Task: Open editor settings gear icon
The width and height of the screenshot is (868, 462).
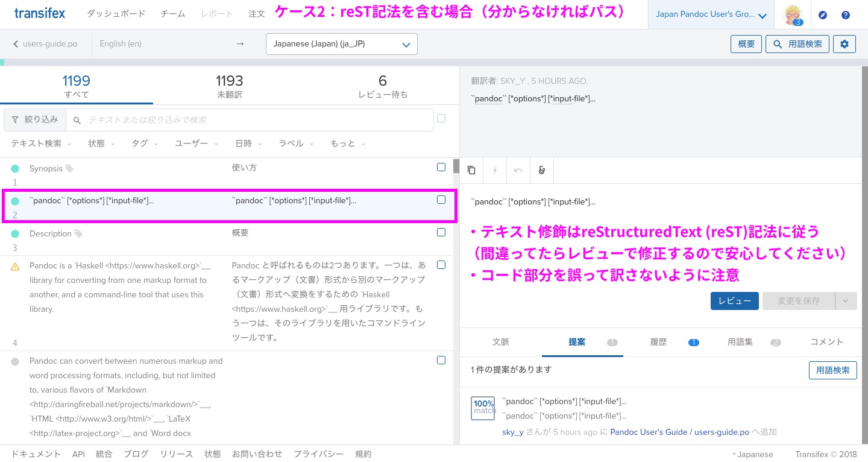Action: pos(844,44)
